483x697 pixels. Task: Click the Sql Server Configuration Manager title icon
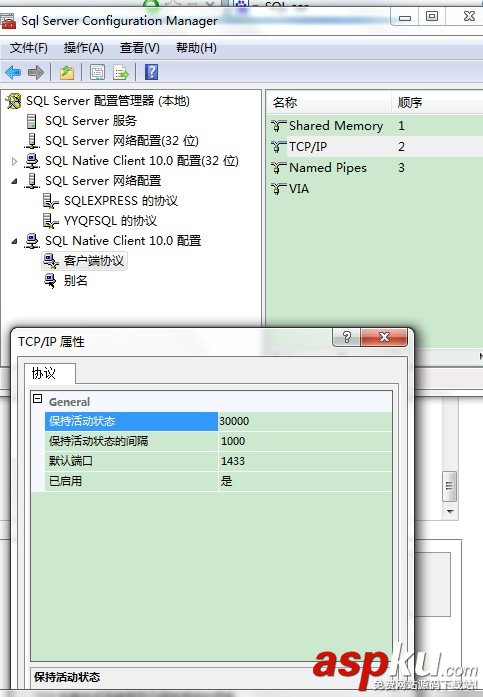[8, 20]
